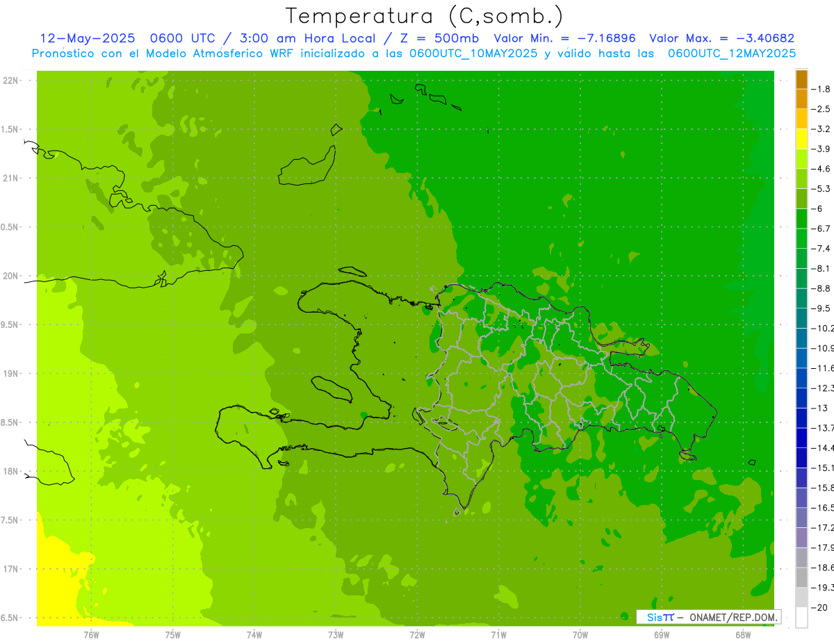Click the '-3.9' colorbar value
The width and height of the screenshot is (834, 644).
pyautogui.click(x=821, y=149)
